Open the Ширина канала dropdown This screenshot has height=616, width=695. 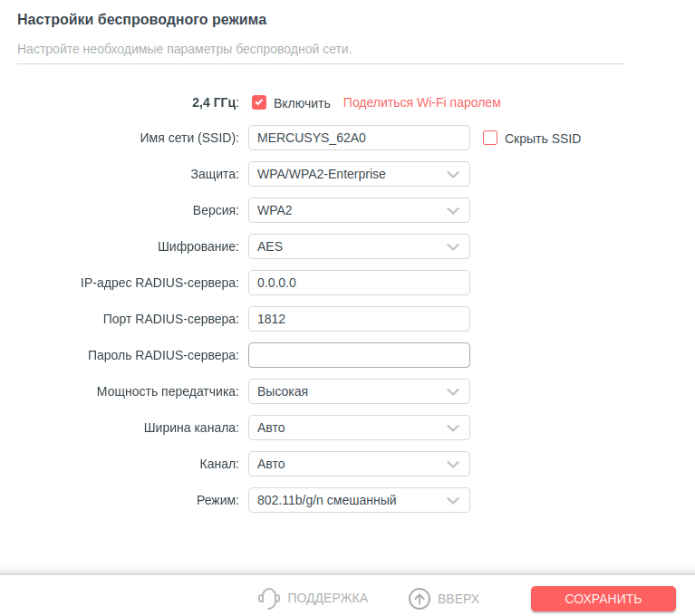tap(359, 428)
